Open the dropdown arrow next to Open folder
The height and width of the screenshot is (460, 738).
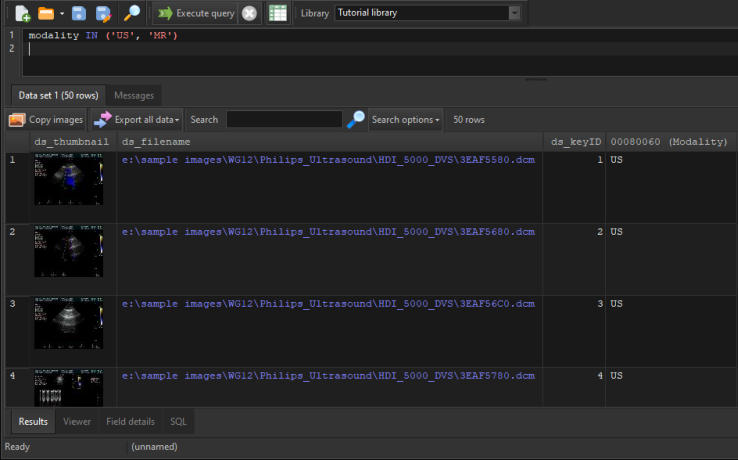(x=62, y=14)
